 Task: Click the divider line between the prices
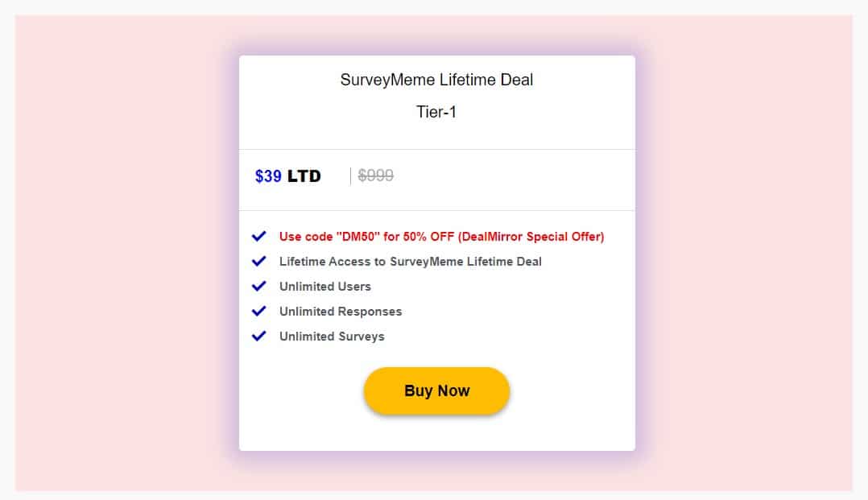349,175
